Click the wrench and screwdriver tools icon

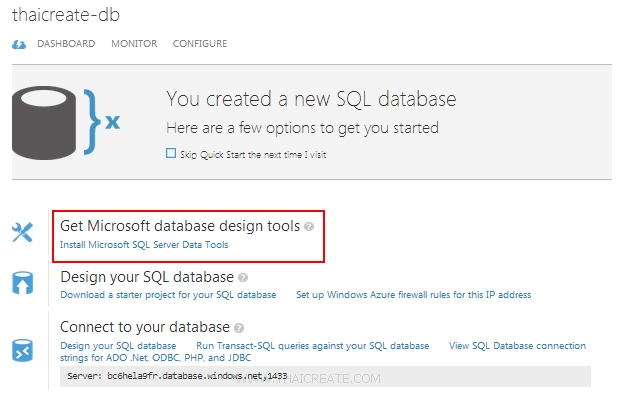pyautogui.click(x=22, y=233)
